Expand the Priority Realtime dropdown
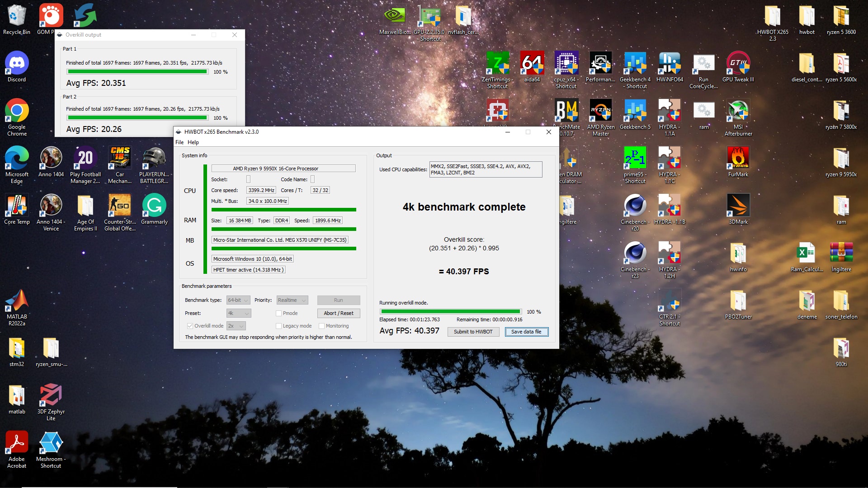Image resolution: width=868 pixels, height=488 pixels. (292, 300)
